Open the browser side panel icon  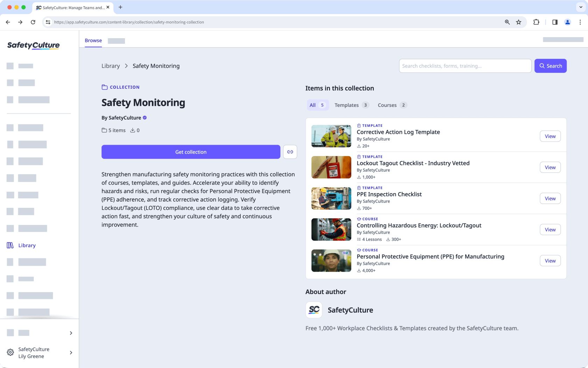[x=555, y=22]
